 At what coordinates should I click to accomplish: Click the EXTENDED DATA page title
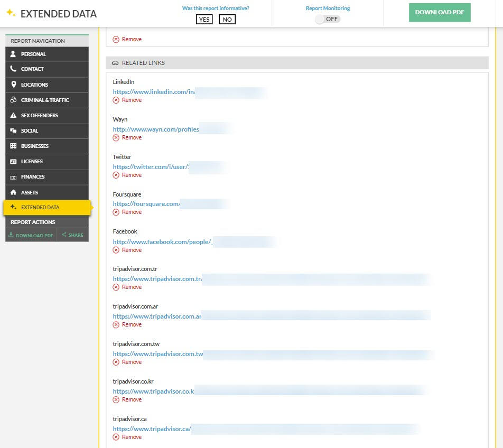[x=58, y=14]
